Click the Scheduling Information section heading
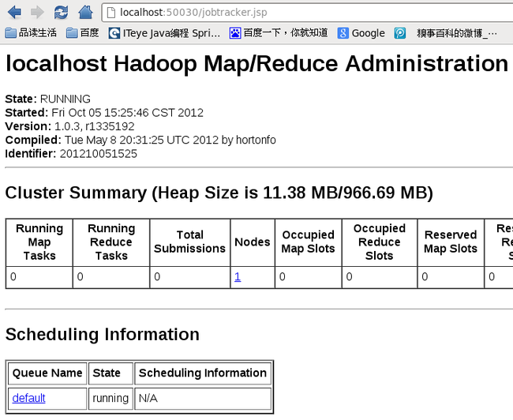The width and height of the screenshot is (513, 420). click(103, 334)
